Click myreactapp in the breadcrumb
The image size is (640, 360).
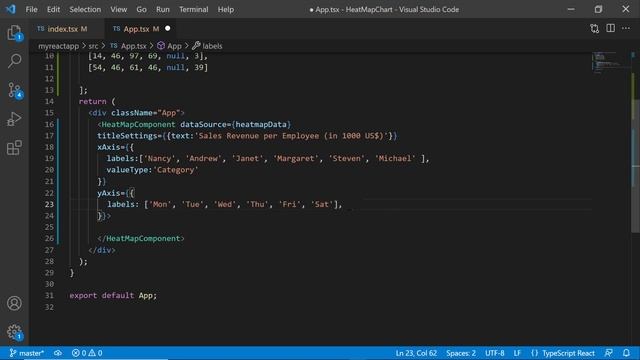point(58,46)
